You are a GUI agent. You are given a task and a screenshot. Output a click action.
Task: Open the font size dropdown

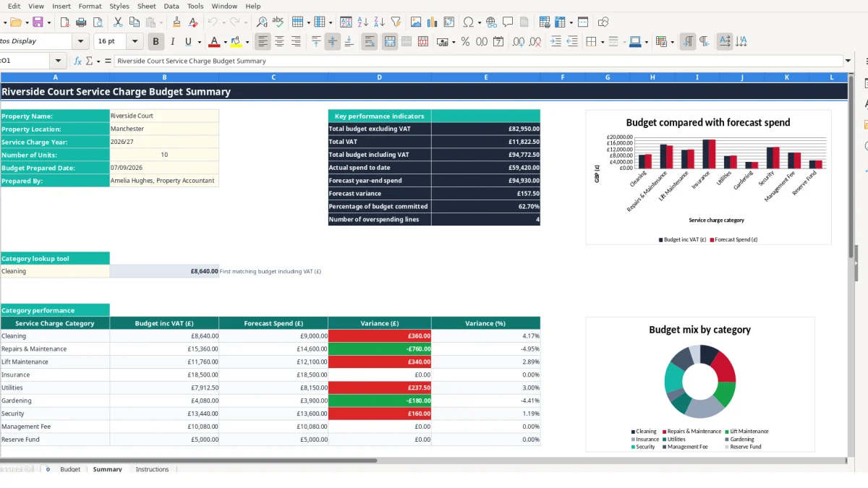click(x=135, y=42)
